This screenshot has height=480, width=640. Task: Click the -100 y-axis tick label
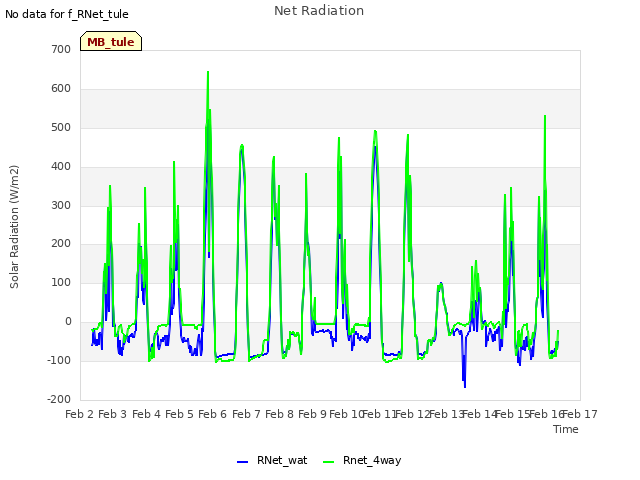point(59,360)
